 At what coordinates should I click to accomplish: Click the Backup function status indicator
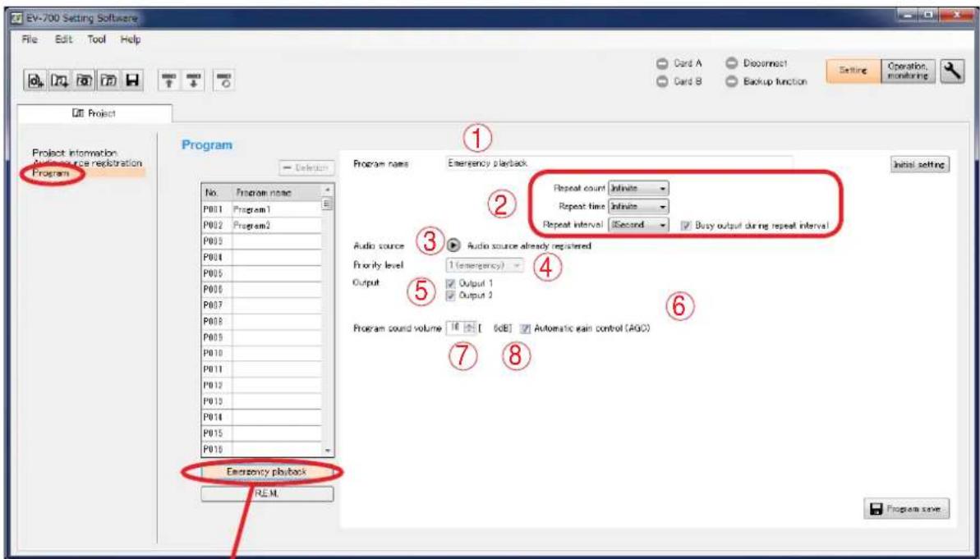[733, 82]
